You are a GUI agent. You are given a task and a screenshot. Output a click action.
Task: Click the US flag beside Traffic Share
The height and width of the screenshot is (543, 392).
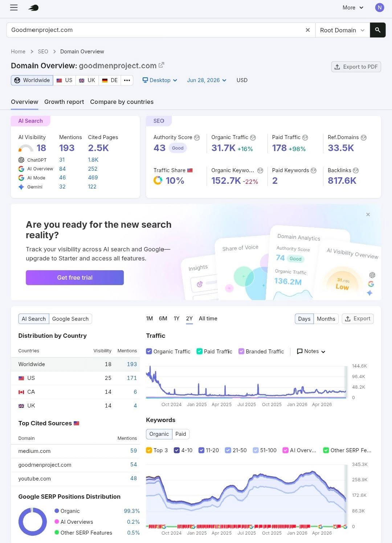(x=190, y=170)
